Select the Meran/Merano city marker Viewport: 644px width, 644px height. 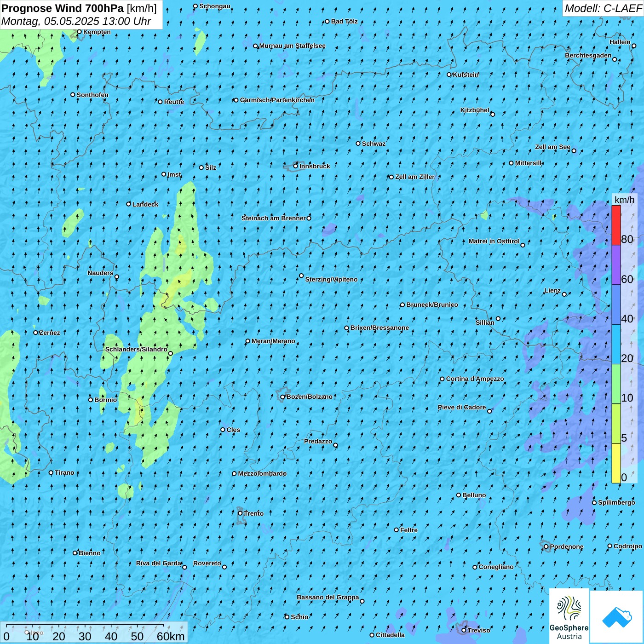[248, 341]
